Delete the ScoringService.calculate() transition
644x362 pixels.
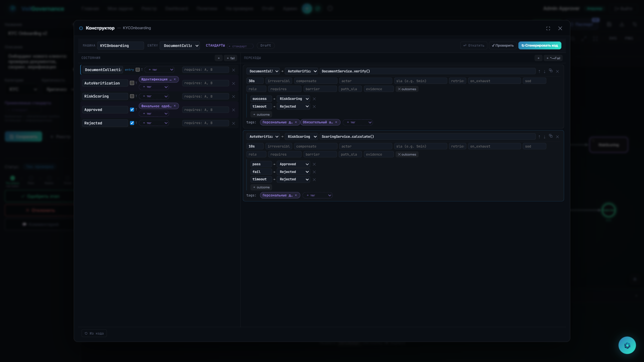coord(557,137)
